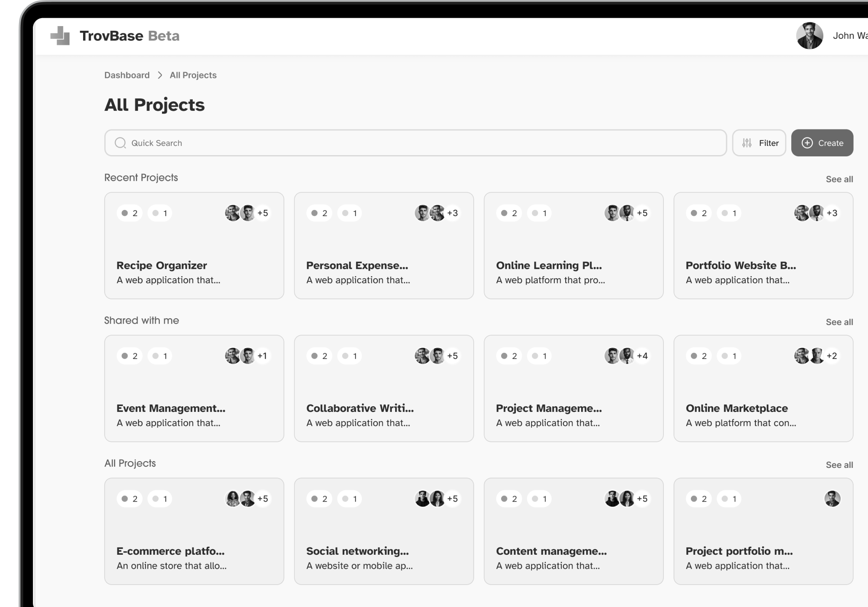Create a new project
This screenshot has width=868, height=607.
(822, 143)
